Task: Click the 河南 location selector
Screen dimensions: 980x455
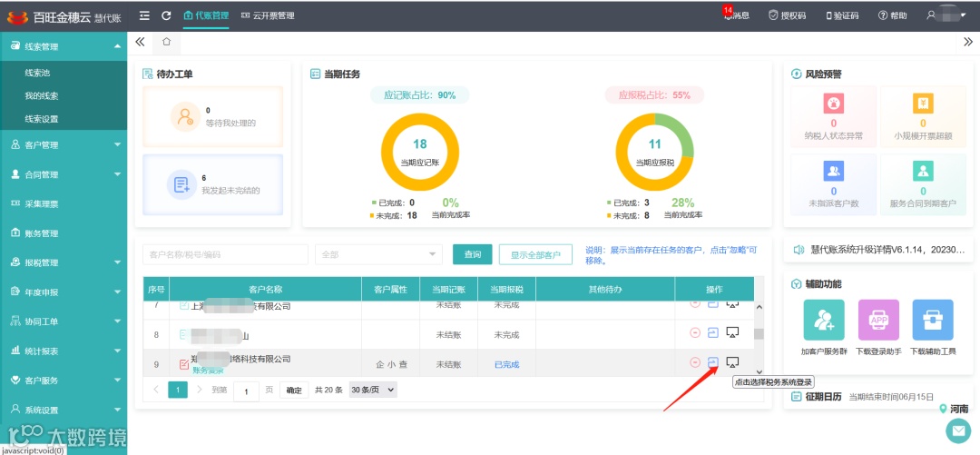Action: tap(955, 409)
